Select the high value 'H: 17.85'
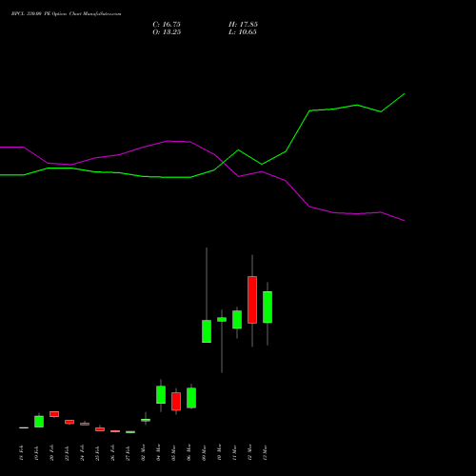The height and width of the screenshot is (476, 476). 243,25
